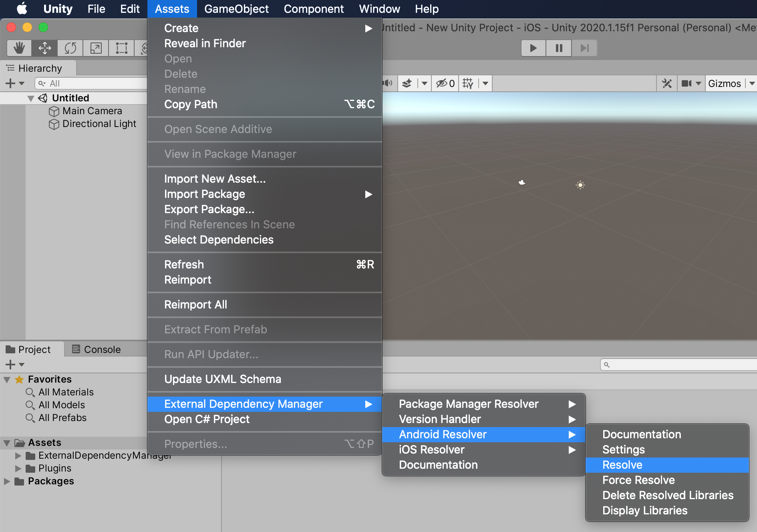Select All Materials search filter
757x532 pixels.
point(66,392)
